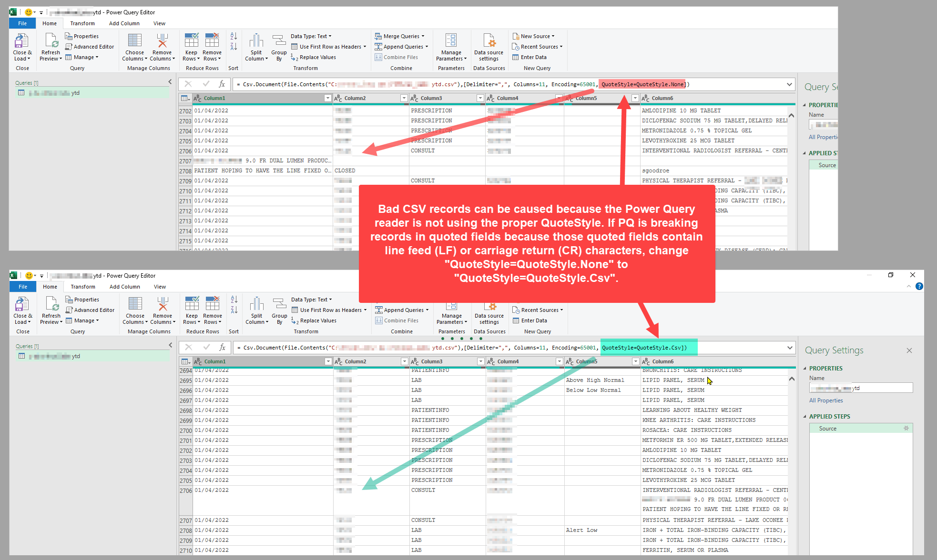Collapse PROPERTIES section in bottom window
The height and width of the screenshot is (560, 937).
tap(805, 369)
